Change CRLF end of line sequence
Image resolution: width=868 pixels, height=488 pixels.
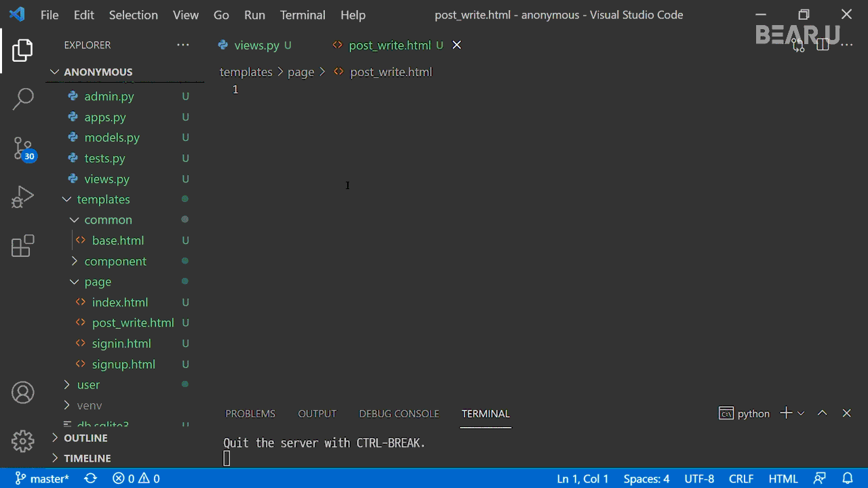741,479
